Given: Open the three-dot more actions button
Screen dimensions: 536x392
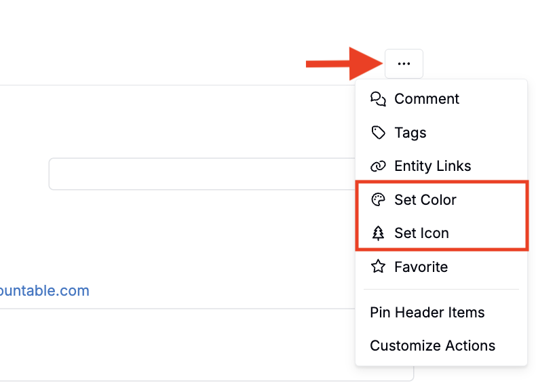Looking at the screenshot, I should point(404,64).
